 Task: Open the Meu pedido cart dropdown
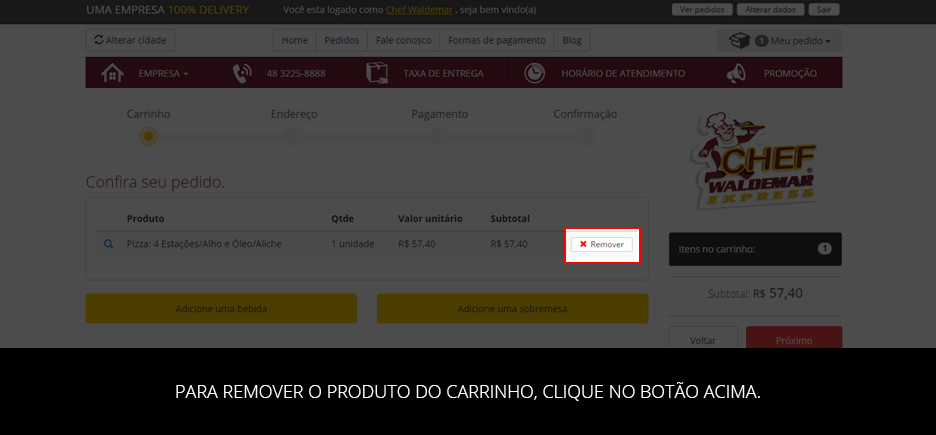[780, 41]
